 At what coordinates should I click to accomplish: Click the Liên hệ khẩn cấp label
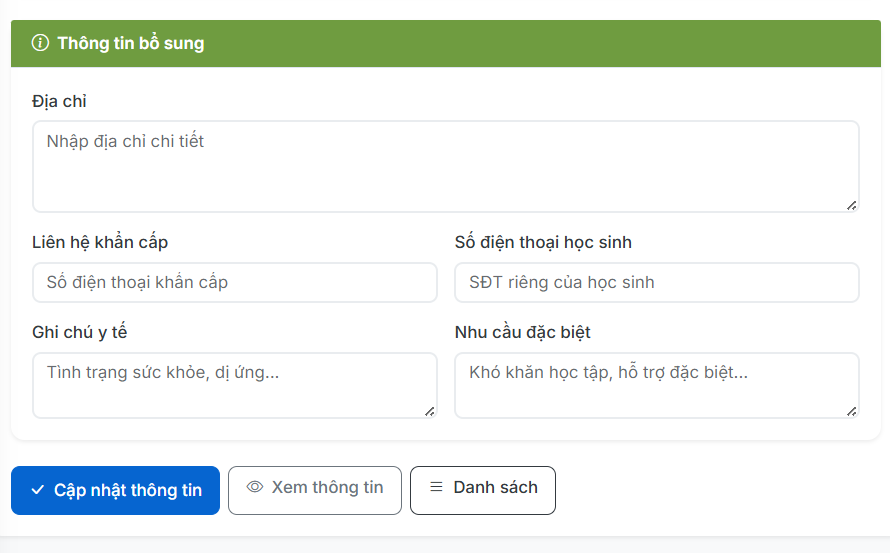pyautogui.click(x=100, y=242)
